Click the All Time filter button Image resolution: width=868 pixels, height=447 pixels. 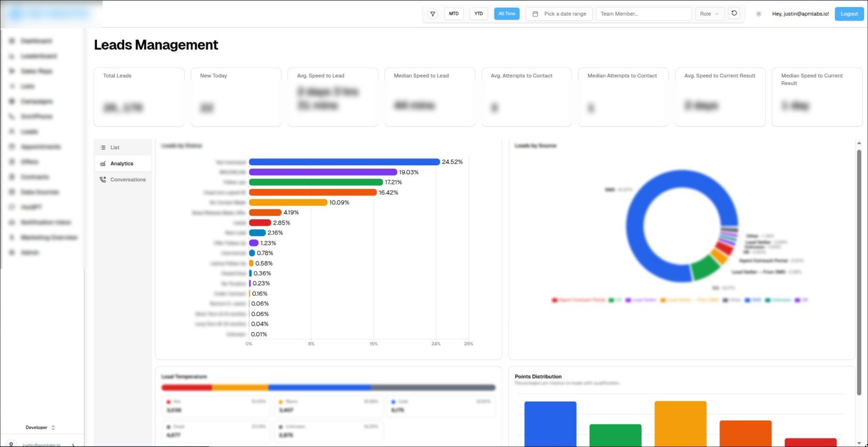click(507, 14)
